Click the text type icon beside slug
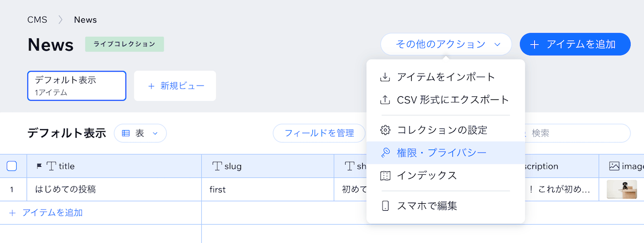 point(217,167)
